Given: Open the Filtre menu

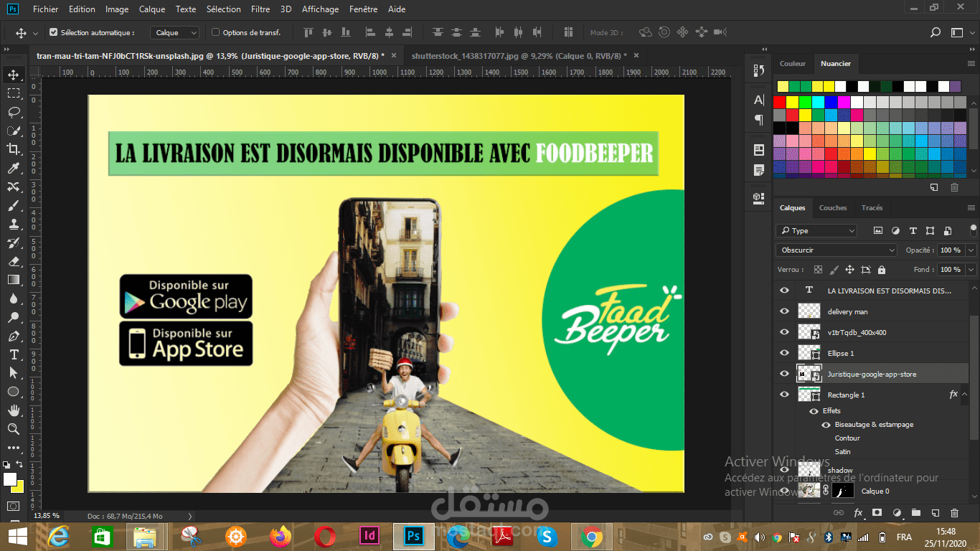Looking at the screenshot, I should tap(260, 9).
